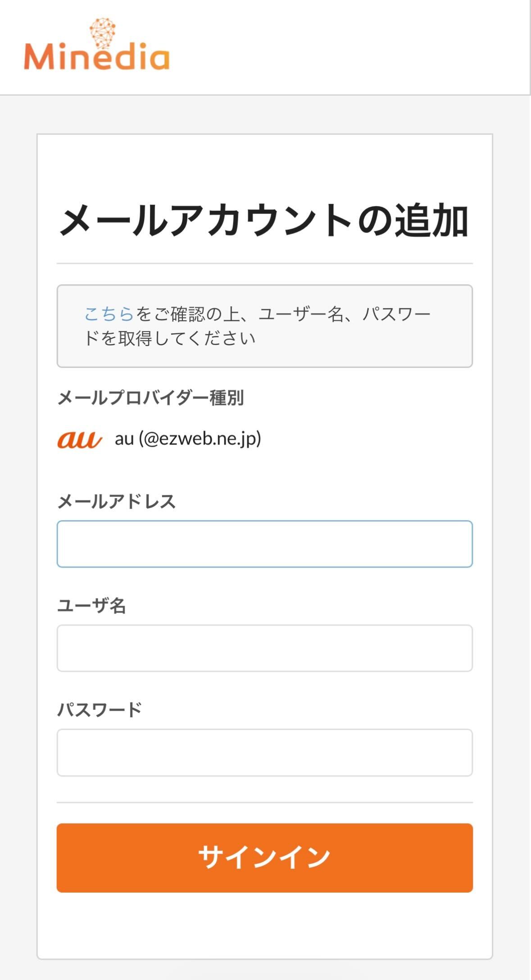Click the ユーザ名 field label
This screenshot has height=980, width=531.
(x=91, y=605)
